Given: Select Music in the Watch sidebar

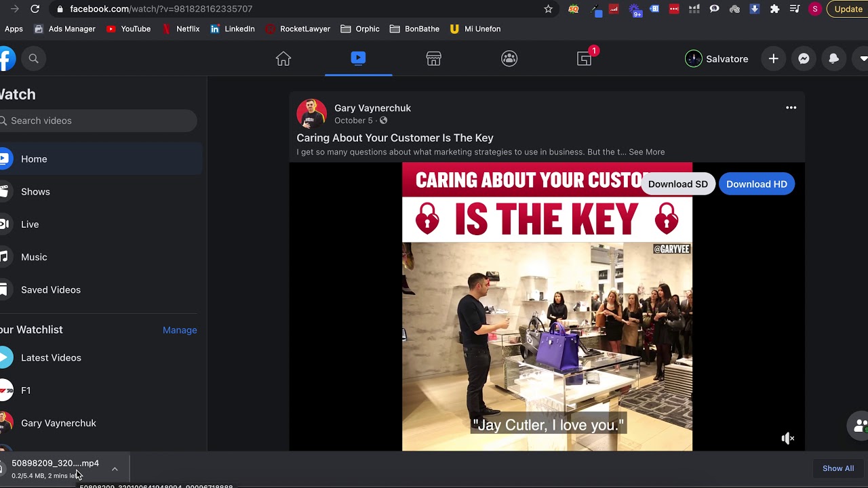Looking at the screenshot, I should [101, 257].
